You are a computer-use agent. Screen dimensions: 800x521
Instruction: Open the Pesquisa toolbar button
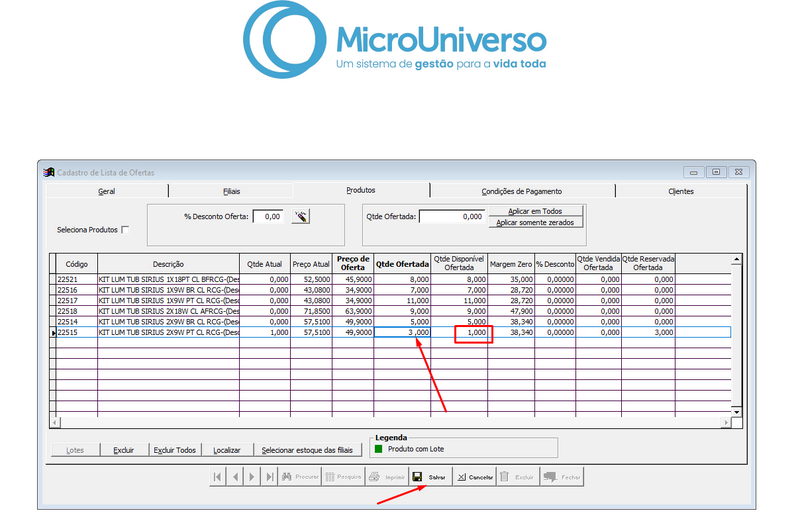pos(343,477)
